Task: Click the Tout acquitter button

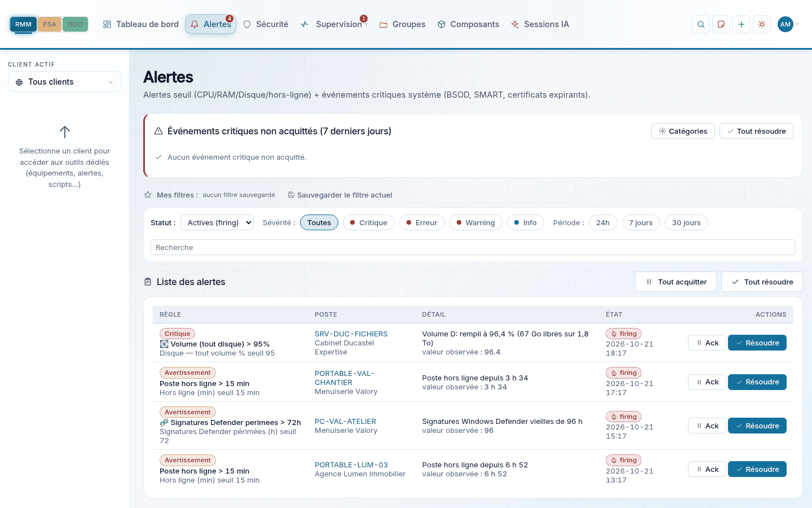Action: click(x=676, y=282)
